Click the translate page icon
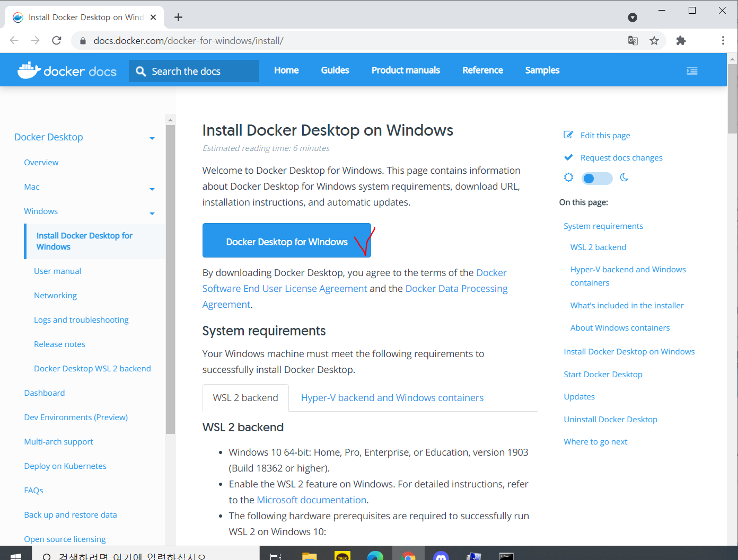738x560 pixels. [x=632, y=41]
